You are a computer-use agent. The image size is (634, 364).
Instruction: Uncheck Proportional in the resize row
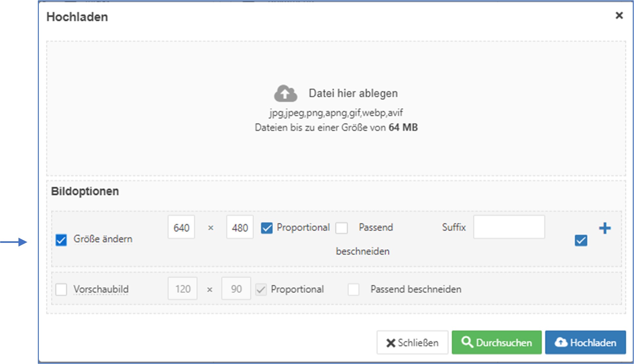267,228
